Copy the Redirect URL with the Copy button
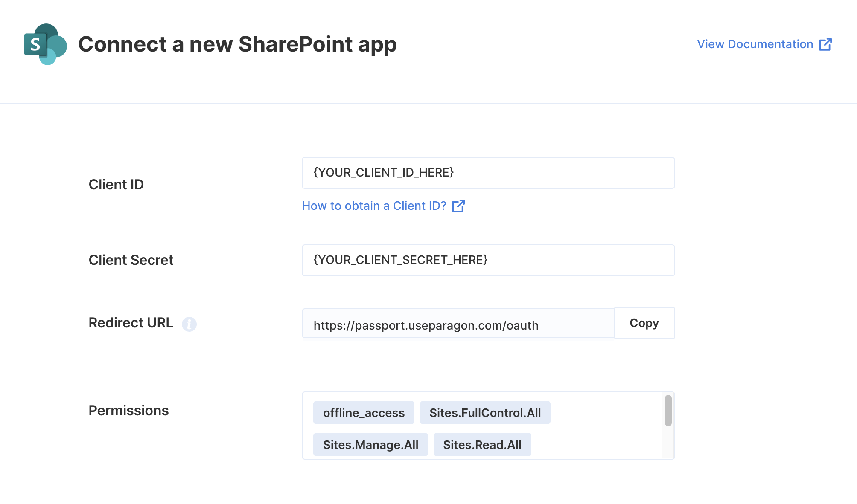 coord(644,323)
